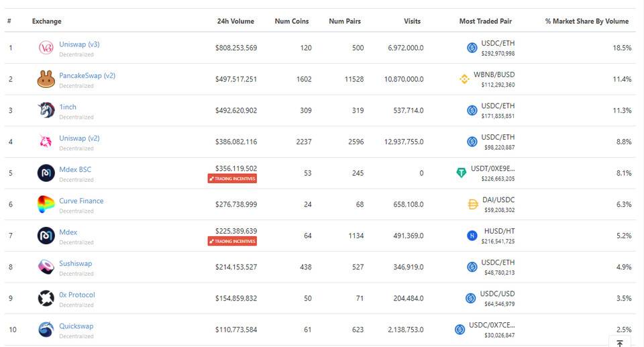This screenshot has height=347, width=644.
Task: Click Trading Incentives badge for Mdex BSC
Action: click(232, 179)
